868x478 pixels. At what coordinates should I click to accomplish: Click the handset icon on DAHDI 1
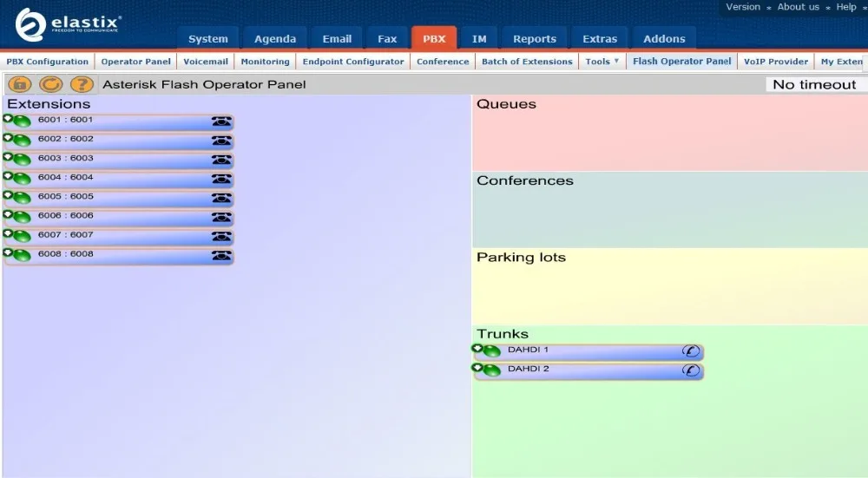(x=690, y=351)
